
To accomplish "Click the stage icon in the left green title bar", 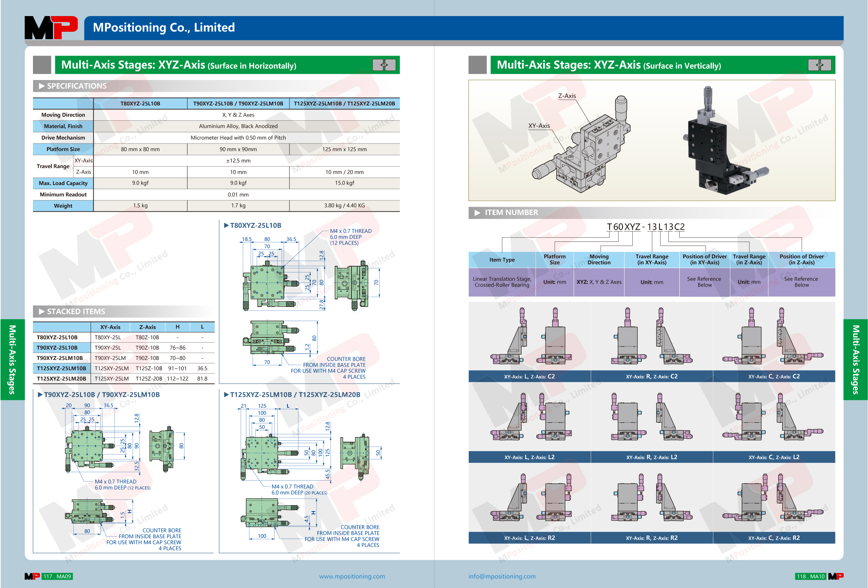I will [x=384, y=65].
